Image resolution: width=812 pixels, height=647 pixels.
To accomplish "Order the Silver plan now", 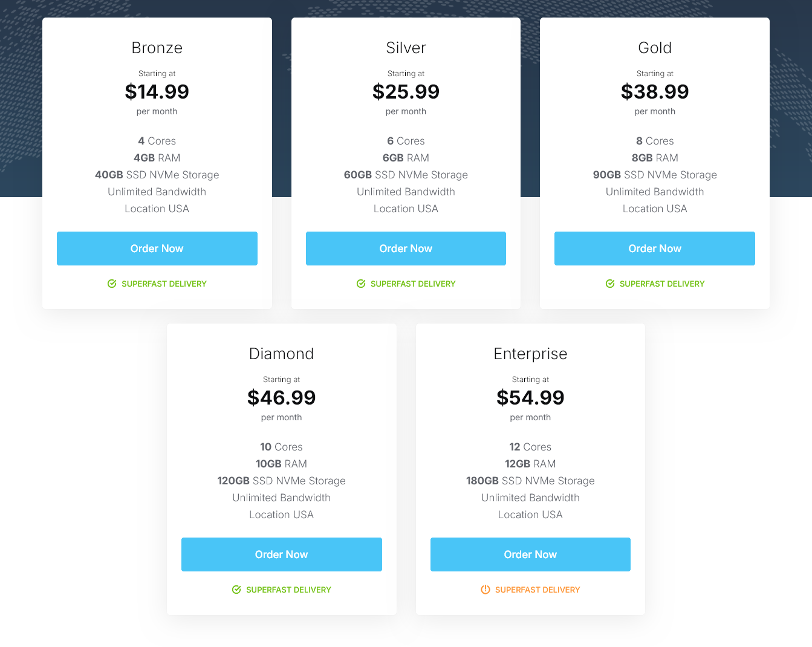I will pyautogui.click(x=406, y=249).
